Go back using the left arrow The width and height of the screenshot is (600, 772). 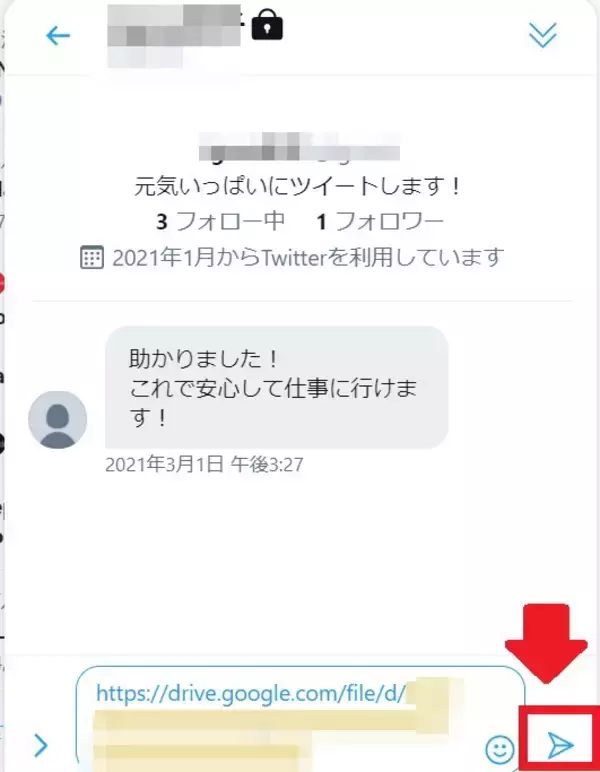tap(58, 36)
